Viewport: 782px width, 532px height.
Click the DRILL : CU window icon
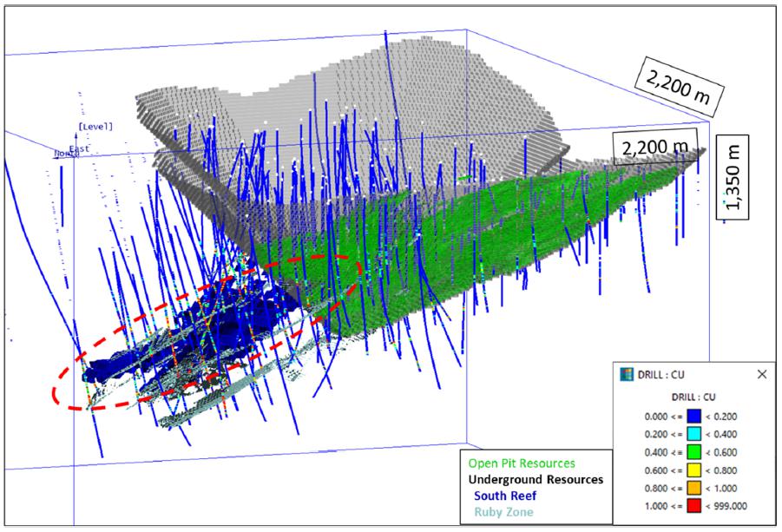click(627, 374)
